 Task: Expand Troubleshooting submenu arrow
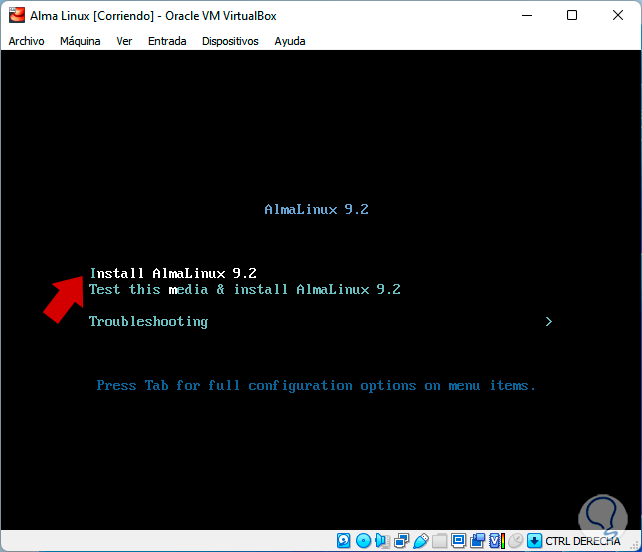(549, 321)
